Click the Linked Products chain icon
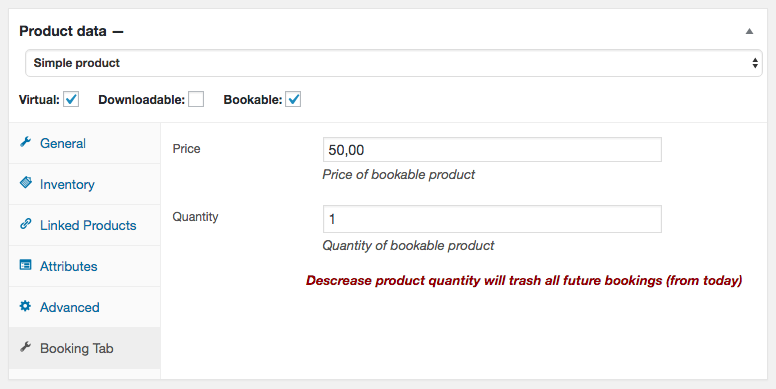The width and height of the screenshot is (776, 389). pyautogui.click(x=25, y=224)
